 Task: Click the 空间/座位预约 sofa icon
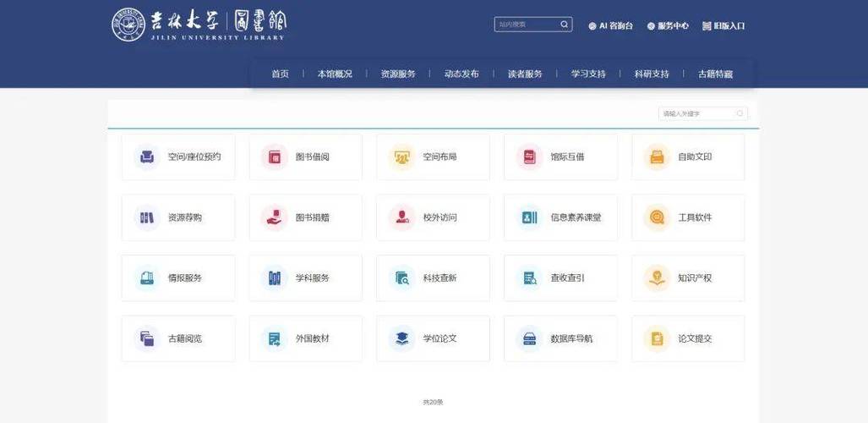147,157
